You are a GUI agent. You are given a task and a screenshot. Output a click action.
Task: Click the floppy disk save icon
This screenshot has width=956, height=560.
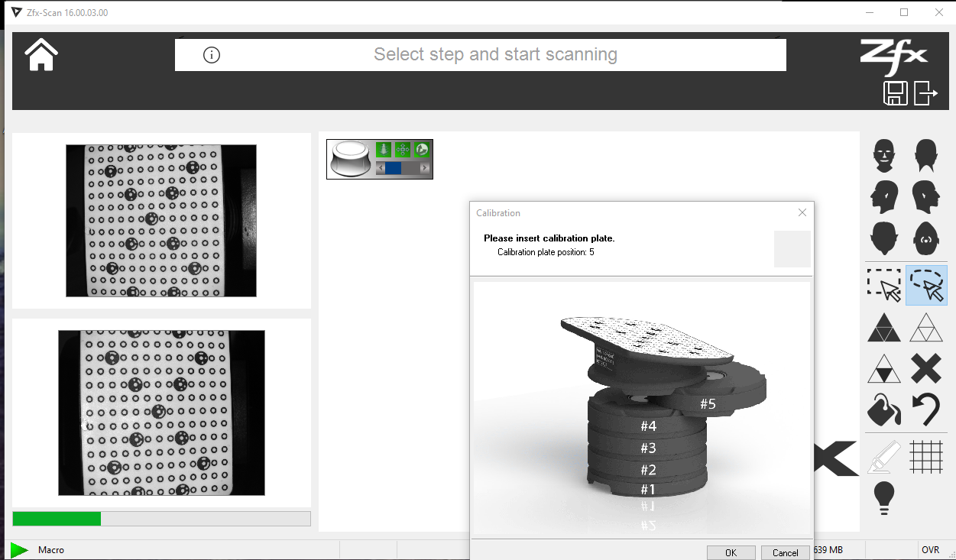point(895,94)
